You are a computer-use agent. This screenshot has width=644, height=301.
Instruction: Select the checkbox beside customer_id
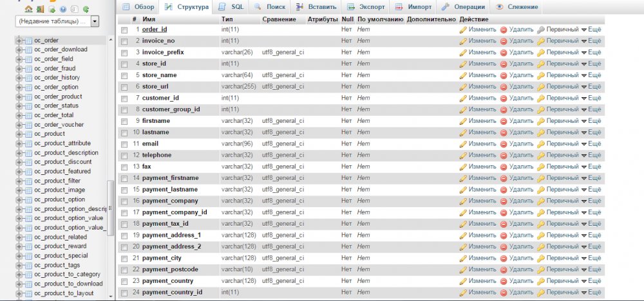point(124,98)
